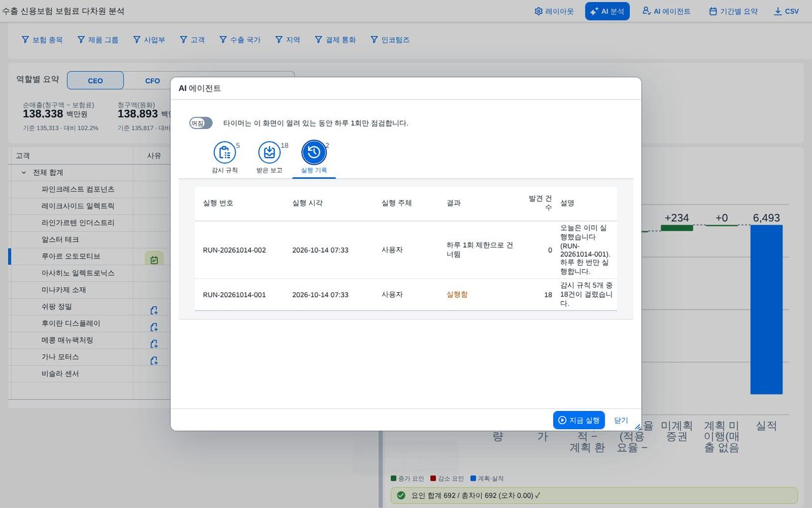Screen dimensions: 812x508
Task: Open the 보험 종목 filter
Action: pos(42,39)
